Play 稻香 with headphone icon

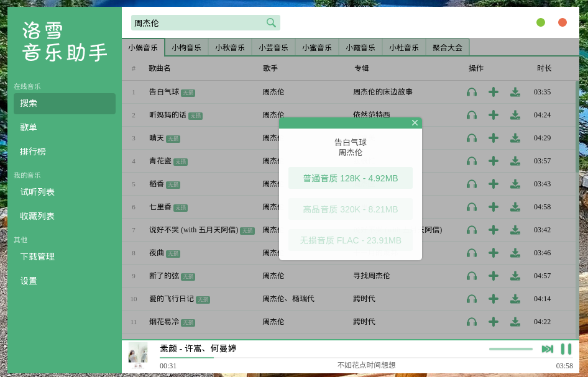(x=472, y=184)
